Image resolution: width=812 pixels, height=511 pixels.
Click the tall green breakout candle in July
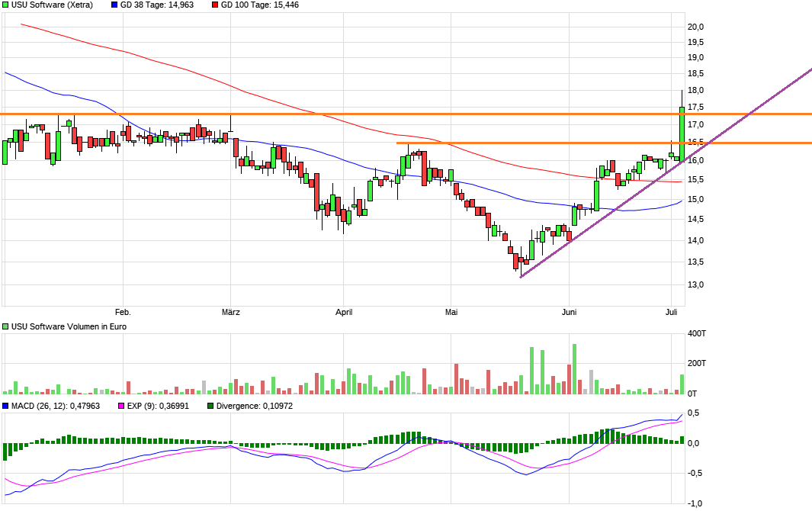(682, 133)
